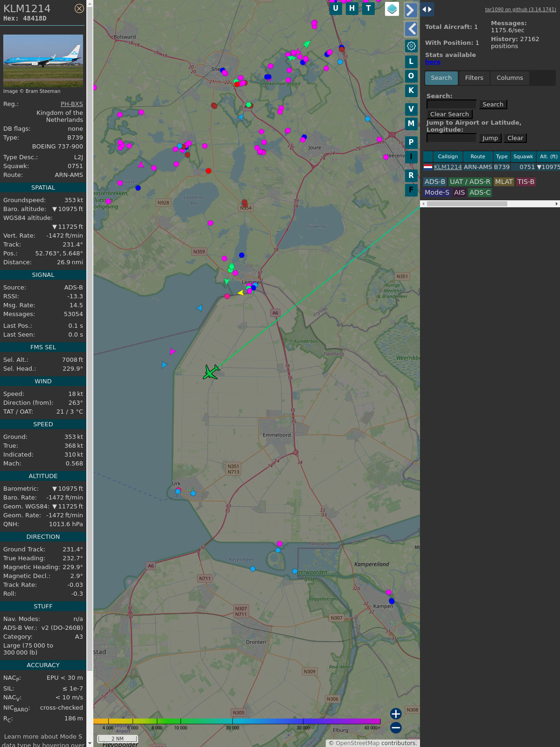Zoom in on the map
The width and height of the screenshot is (560, 747).
pos(396,714)
